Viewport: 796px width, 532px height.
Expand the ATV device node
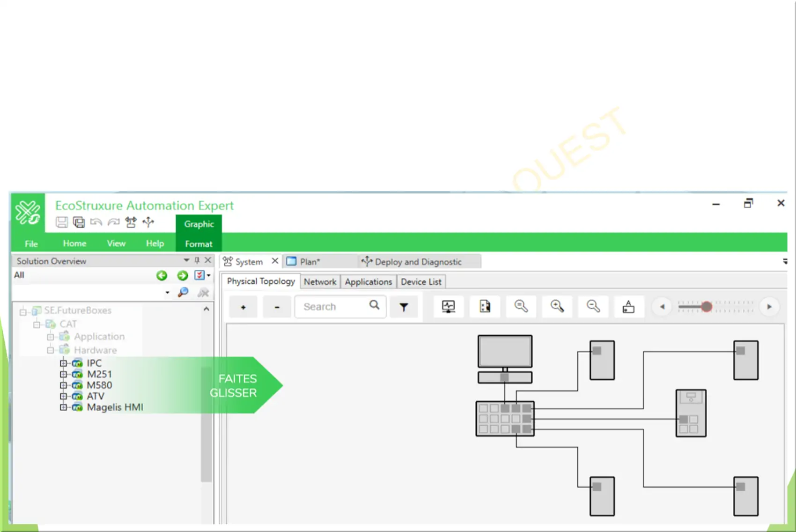63,396
